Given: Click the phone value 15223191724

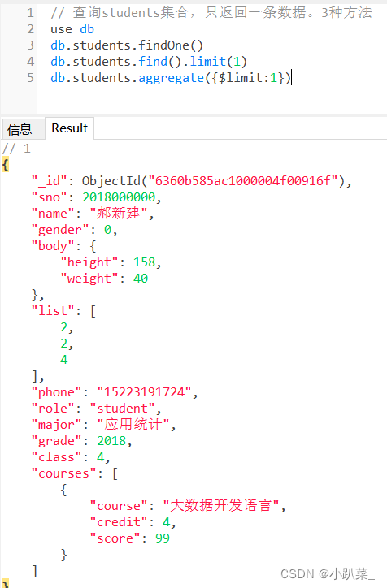Looking at the screenshot, I should coord(144,392).
